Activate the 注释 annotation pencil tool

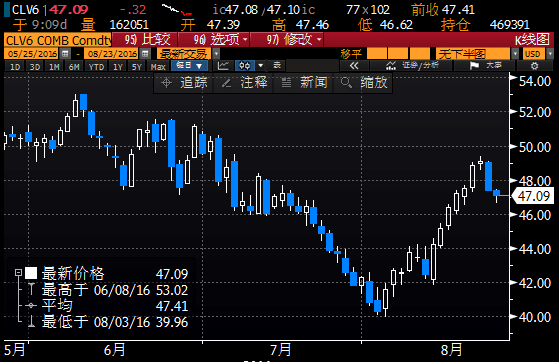243,83
